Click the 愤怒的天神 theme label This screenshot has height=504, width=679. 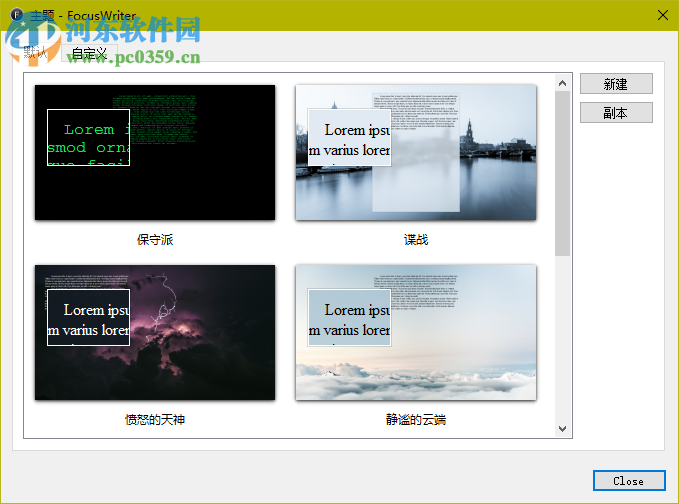155,419
